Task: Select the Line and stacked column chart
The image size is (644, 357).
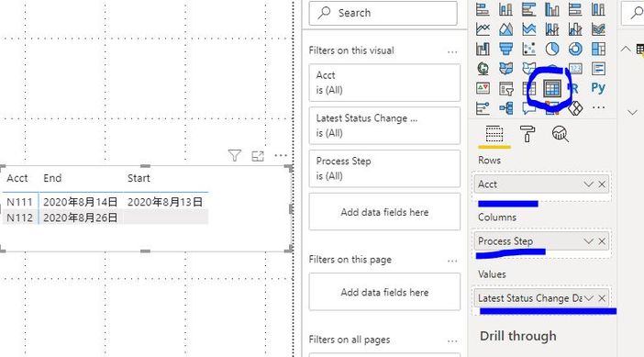Action: 552,28
